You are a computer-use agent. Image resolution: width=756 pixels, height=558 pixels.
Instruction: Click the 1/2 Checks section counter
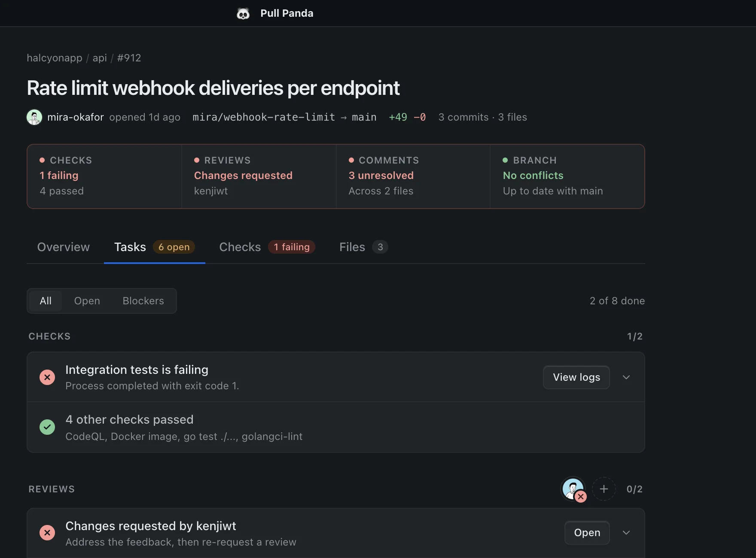(635, 337)
